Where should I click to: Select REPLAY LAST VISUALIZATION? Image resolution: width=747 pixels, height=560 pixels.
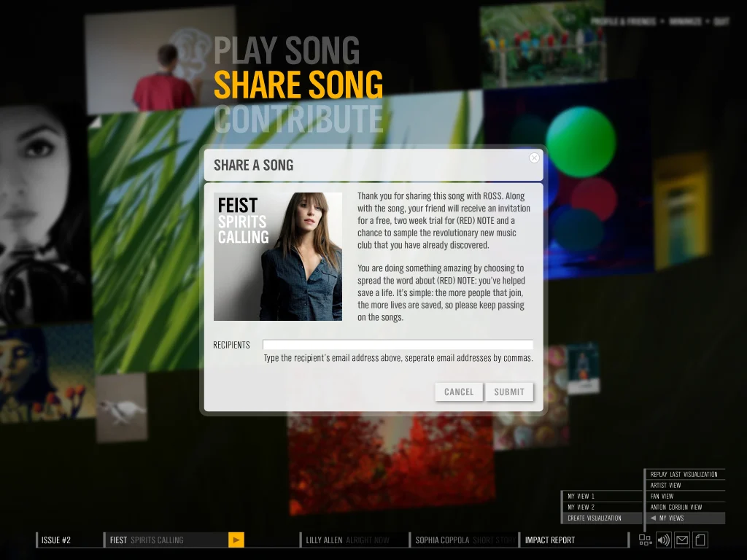pos(686,474)
